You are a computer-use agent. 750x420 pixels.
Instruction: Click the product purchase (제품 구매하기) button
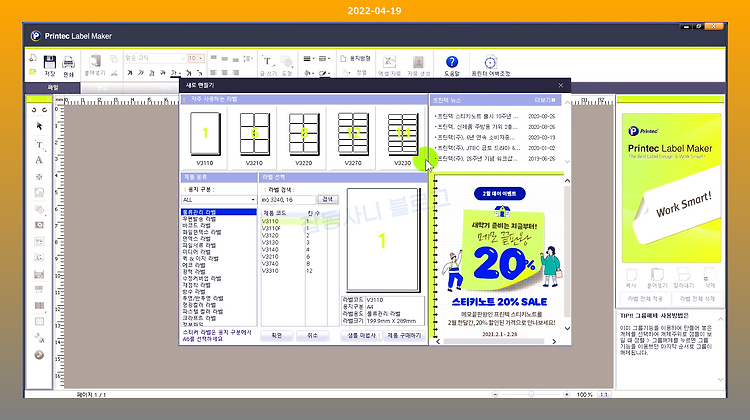404,336
